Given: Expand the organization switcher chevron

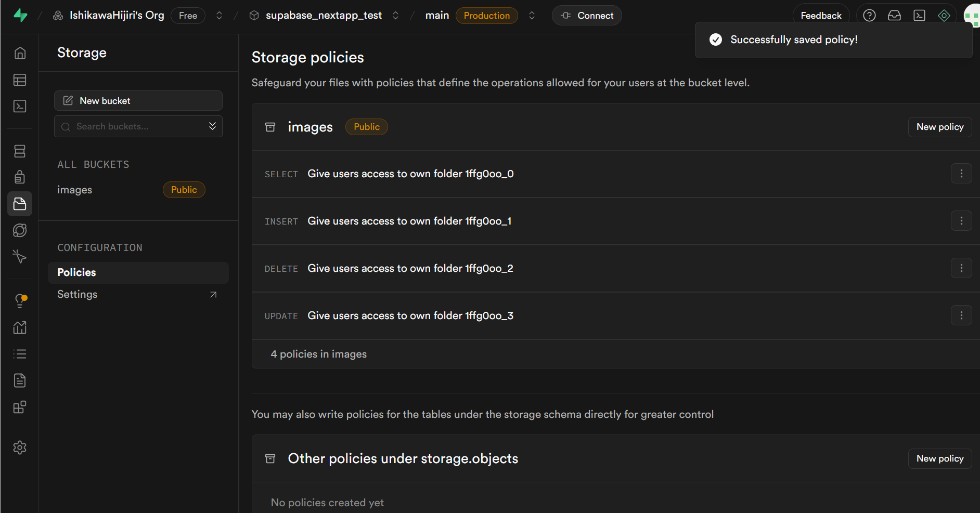Looking at the screenshot, I should [219, 16].
